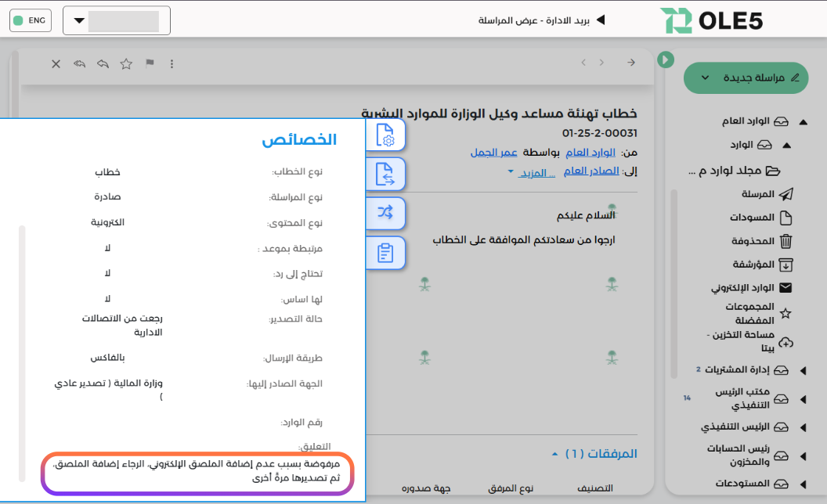The width and height of the screenshot is (827, 504).
Task: Close the message with the X icon
Action: click(x=56, y=64)
